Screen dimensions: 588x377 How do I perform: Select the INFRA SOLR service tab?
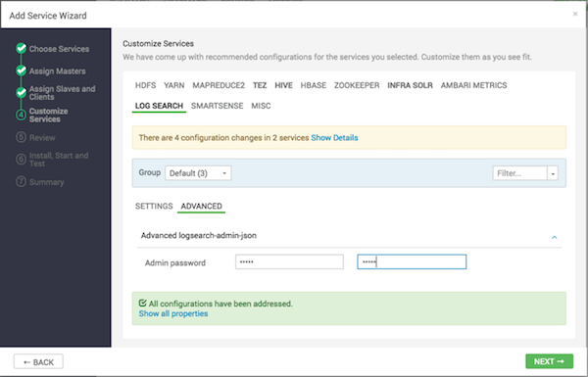click(x=410, y=85)
